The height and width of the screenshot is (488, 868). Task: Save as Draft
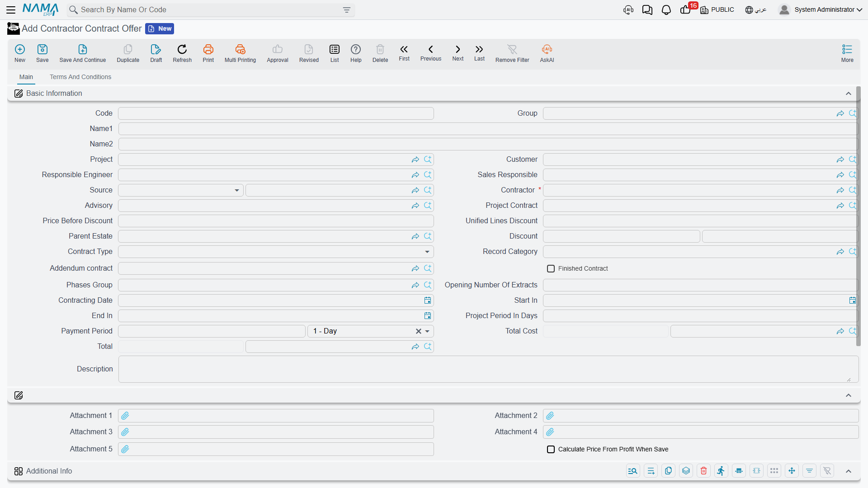point(156,53)
